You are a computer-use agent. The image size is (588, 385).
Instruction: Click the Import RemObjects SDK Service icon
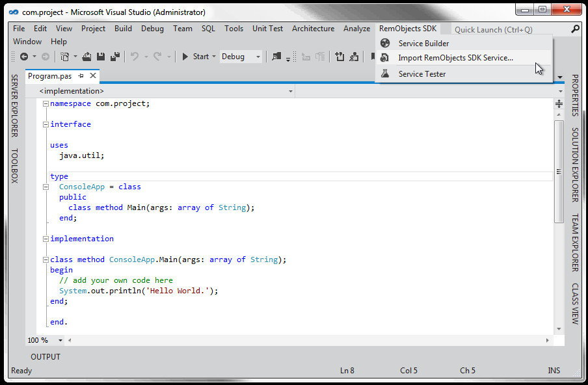tap(384, 58)
